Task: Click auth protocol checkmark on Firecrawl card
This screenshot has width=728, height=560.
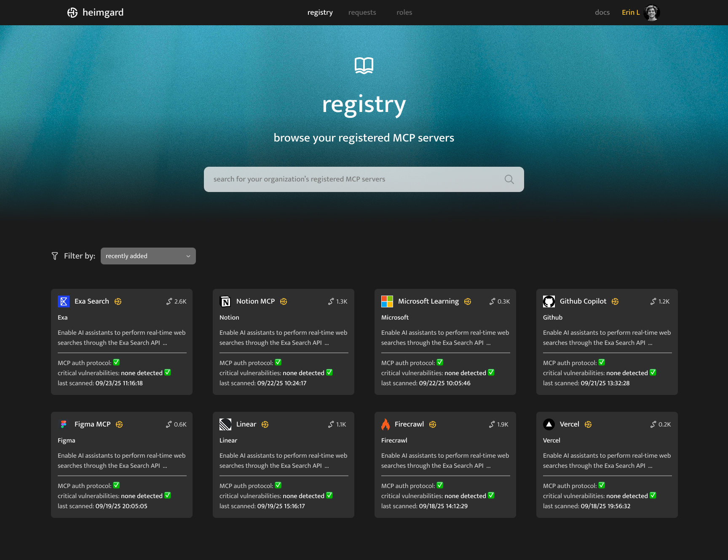Action: pos(439,485)
